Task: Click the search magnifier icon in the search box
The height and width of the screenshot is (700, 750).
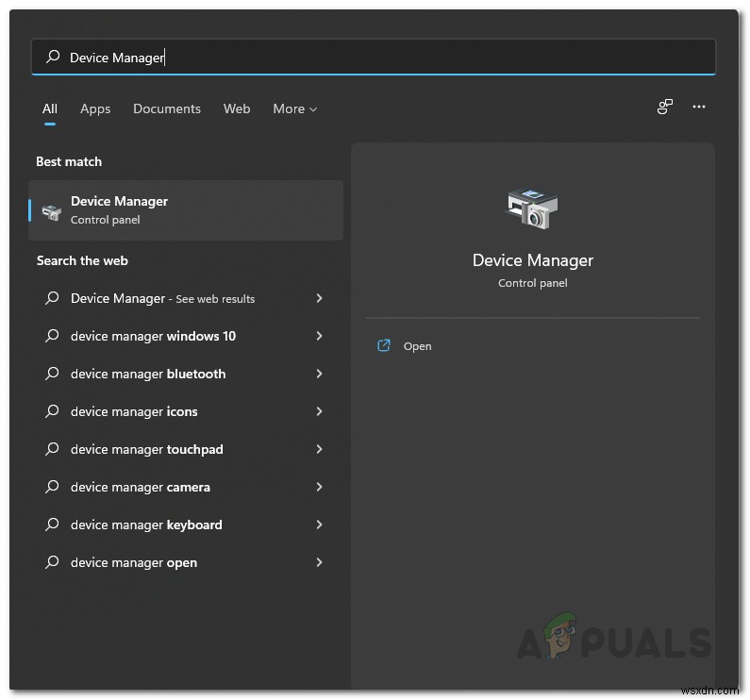Action: (53, 57)
